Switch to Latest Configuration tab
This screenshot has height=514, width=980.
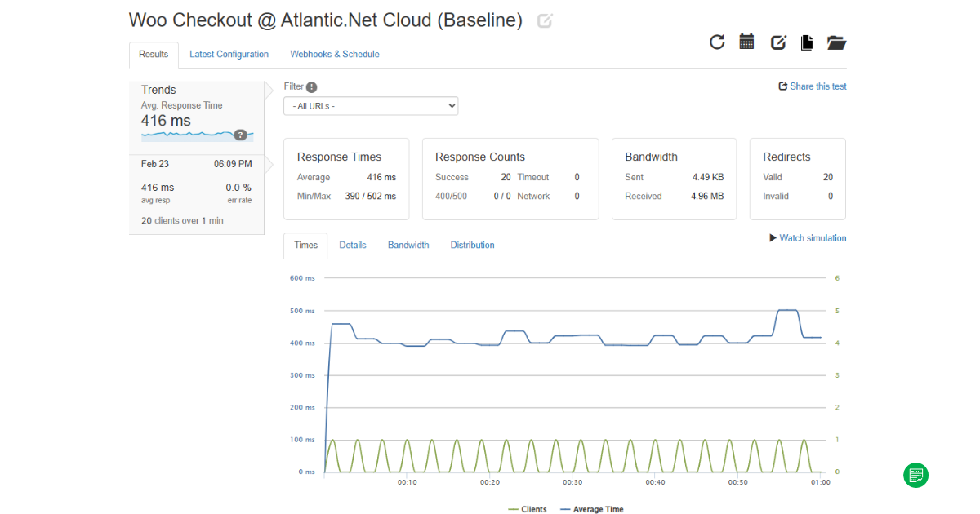(229, 55)
